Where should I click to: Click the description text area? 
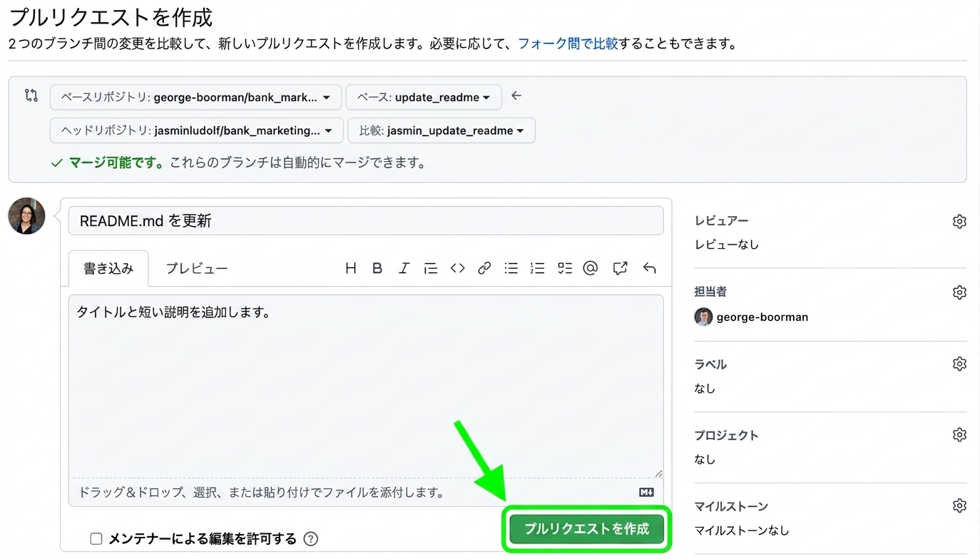coord(366,386)
